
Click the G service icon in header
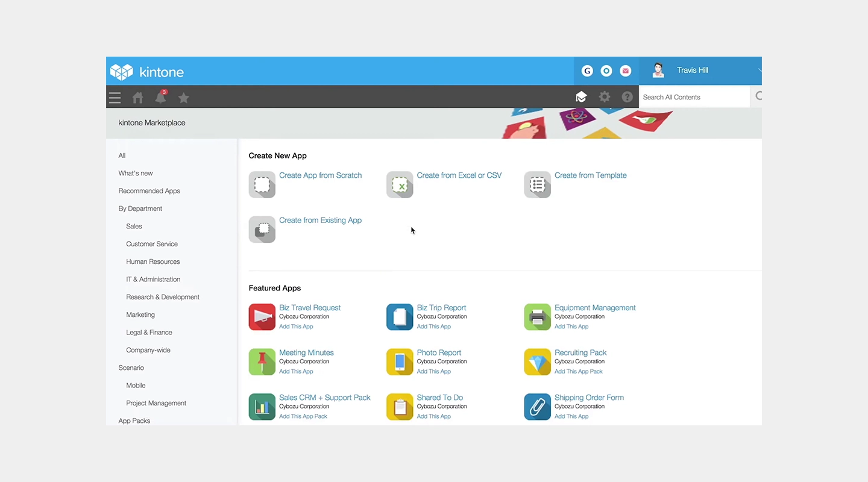click(588, 71)
